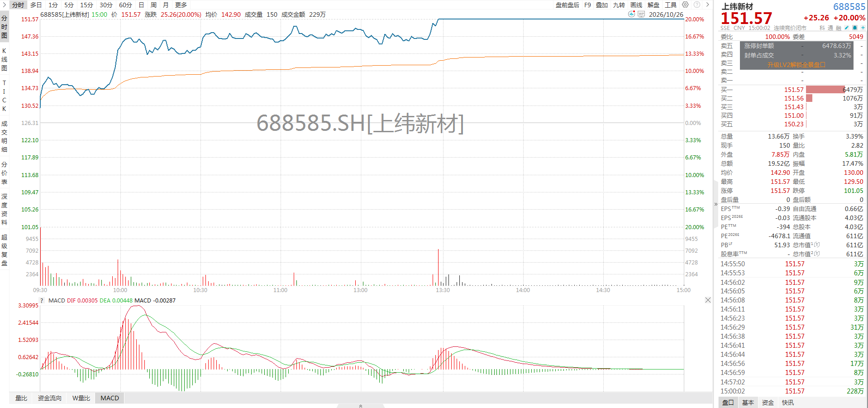The height and width of the screenshot is (408, 868).
Task: Select the 15分 interval
Action: point(86,5)
